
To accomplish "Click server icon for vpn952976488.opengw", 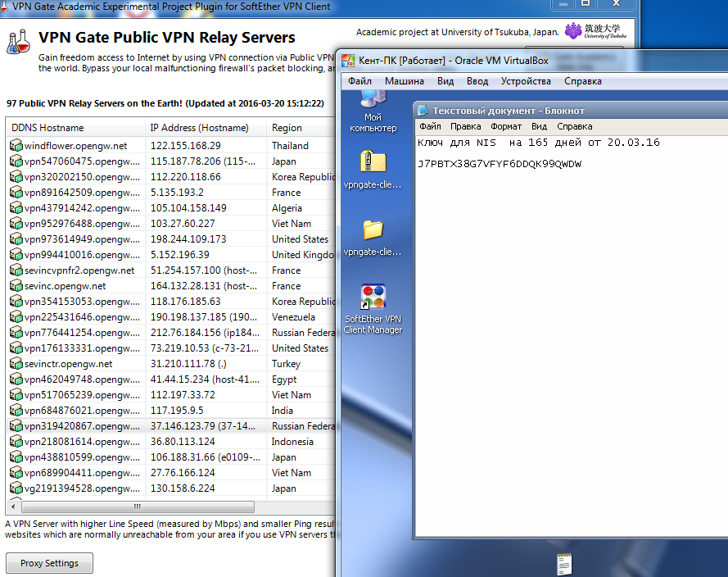I will 16,224.
